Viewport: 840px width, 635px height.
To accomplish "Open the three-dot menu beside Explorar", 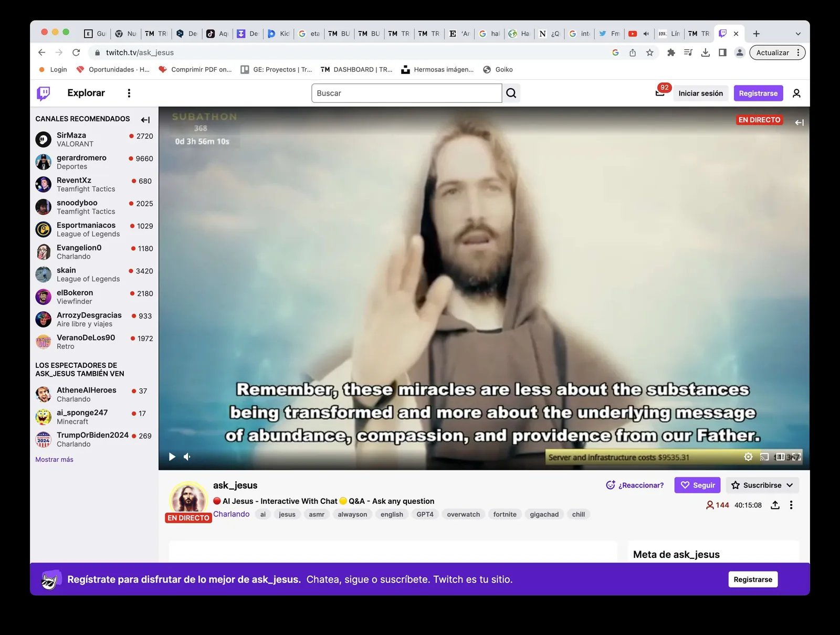I will 129,93.
